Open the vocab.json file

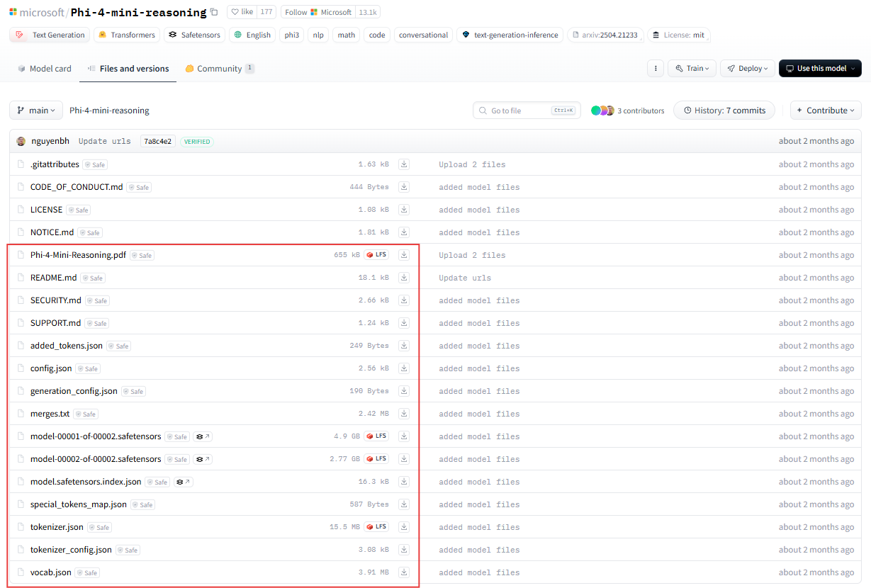tap(51, 572)
